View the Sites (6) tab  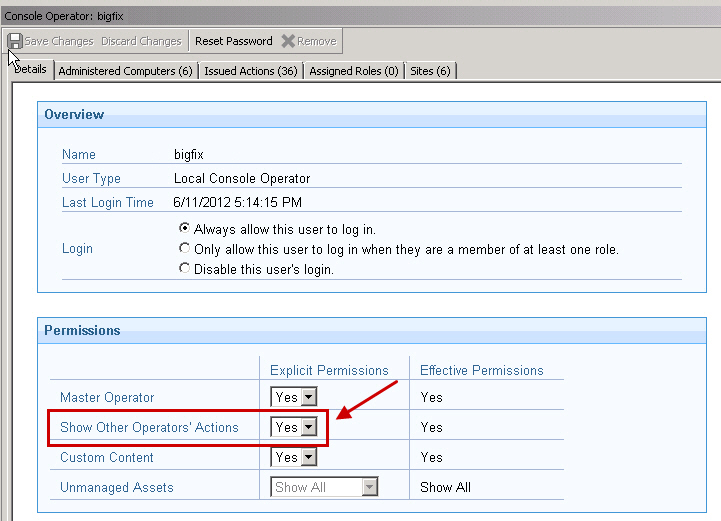point(430,71)
